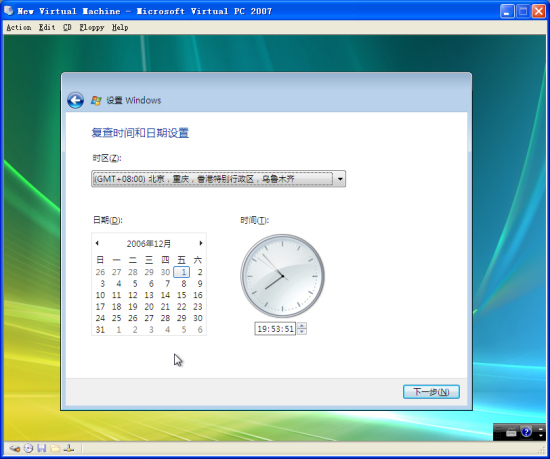Open the Floppy menu
The height and width of the screenshot is (459, 550).
point(92,27)
